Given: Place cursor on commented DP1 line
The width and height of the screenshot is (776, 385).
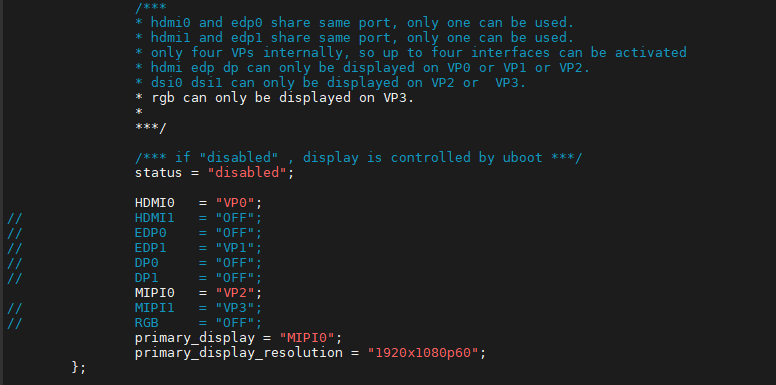Looking at the screenshot, I should (x=198, y=278).
